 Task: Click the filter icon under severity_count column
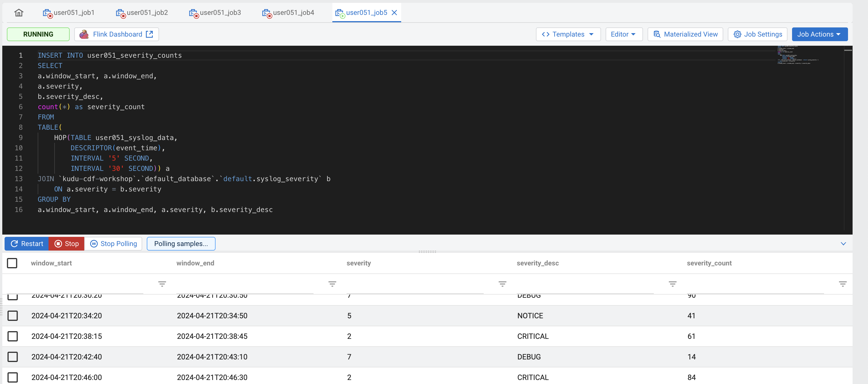click(843, 284)
